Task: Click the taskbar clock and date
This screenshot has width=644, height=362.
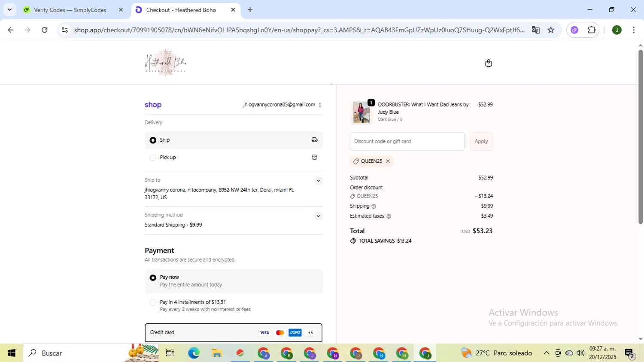Action: tap(602, 353)
